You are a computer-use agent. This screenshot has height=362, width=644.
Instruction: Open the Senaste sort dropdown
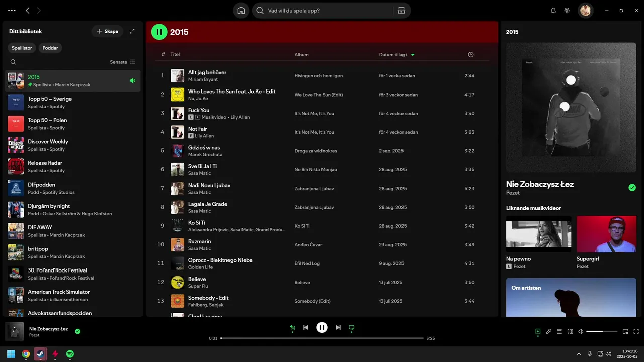[122, 62]
